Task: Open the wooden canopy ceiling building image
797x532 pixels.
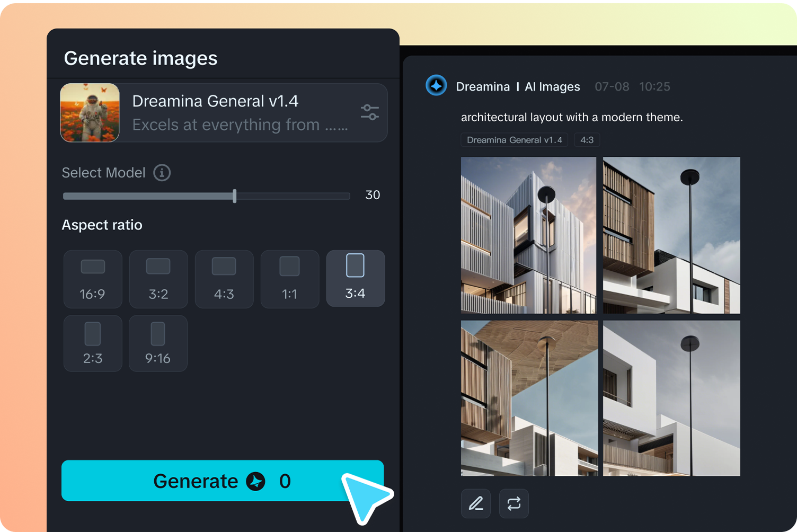Action: tap(529, 398)
